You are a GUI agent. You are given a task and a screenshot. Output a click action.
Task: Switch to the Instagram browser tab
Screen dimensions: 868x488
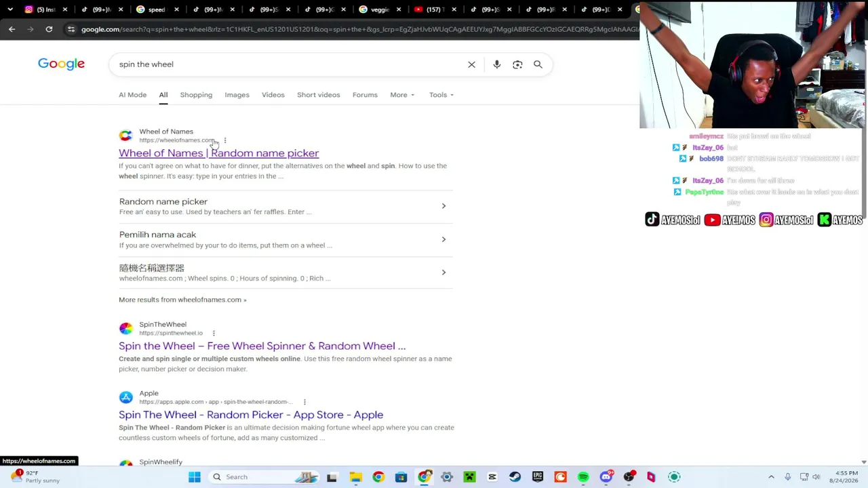[x=46, y=9]
